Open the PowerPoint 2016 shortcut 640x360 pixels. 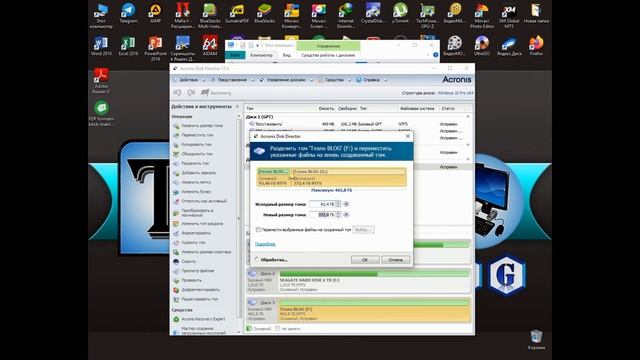pyautogui.click(x=155, y=48)
